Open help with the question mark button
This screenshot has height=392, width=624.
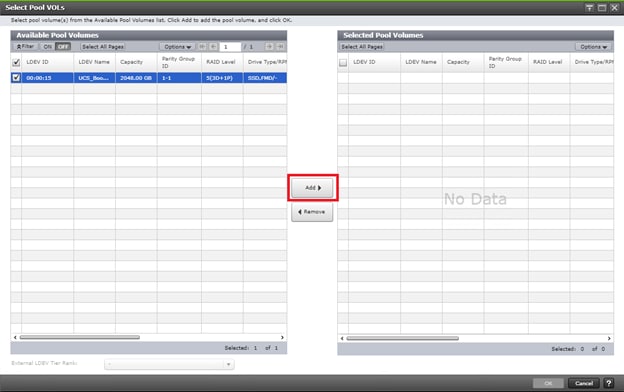coord(608,383)
